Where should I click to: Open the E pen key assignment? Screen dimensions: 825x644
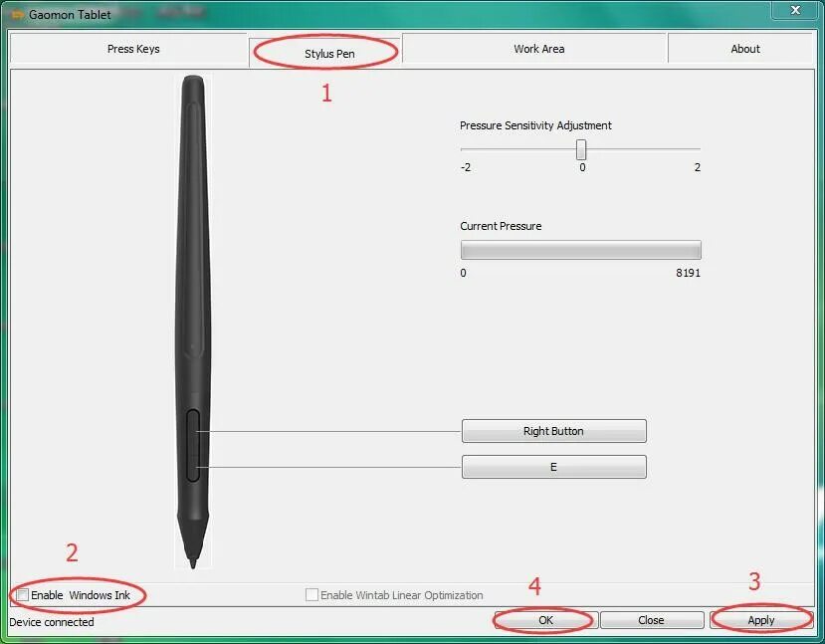554,467
